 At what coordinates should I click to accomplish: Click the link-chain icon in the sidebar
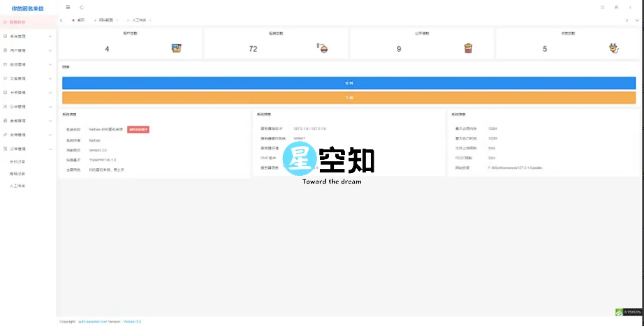6,135
